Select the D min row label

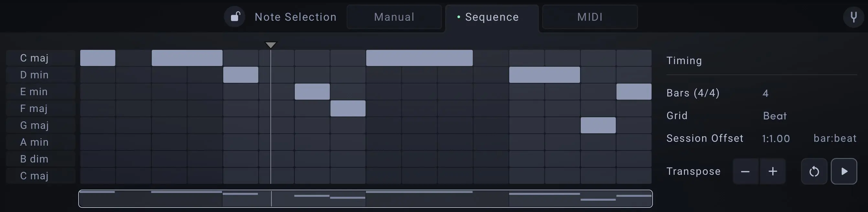[x=40, y=75]
